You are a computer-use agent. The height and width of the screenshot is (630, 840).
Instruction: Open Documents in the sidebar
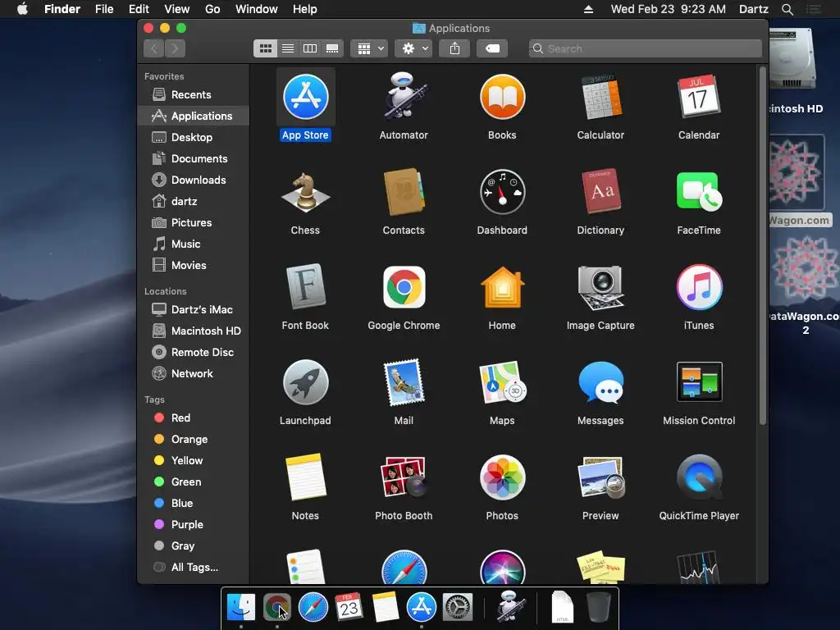[194, 159]
